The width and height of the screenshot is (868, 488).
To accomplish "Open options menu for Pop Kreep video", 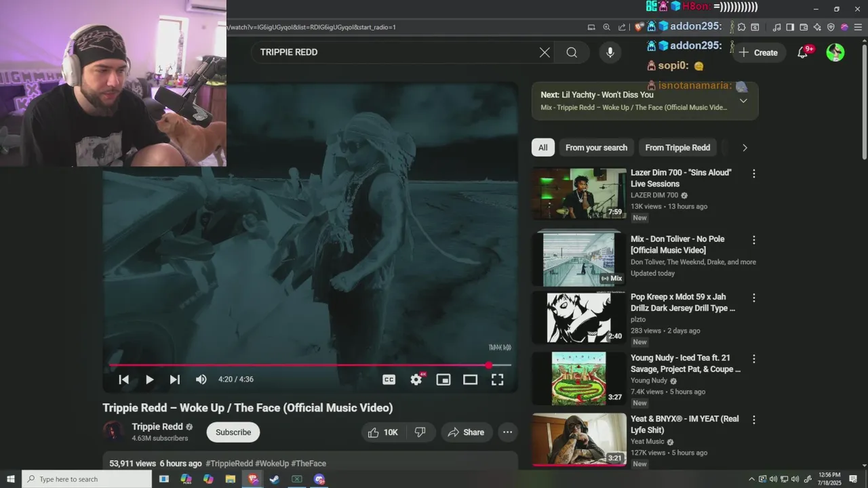I will pyautogui.click(x=753, y=298).
